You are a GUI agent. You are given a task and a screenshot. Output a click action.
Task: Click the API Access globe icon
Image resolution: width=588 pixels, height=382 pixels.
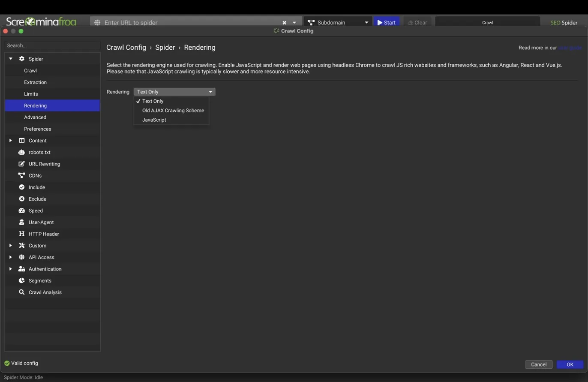(22, 257)
